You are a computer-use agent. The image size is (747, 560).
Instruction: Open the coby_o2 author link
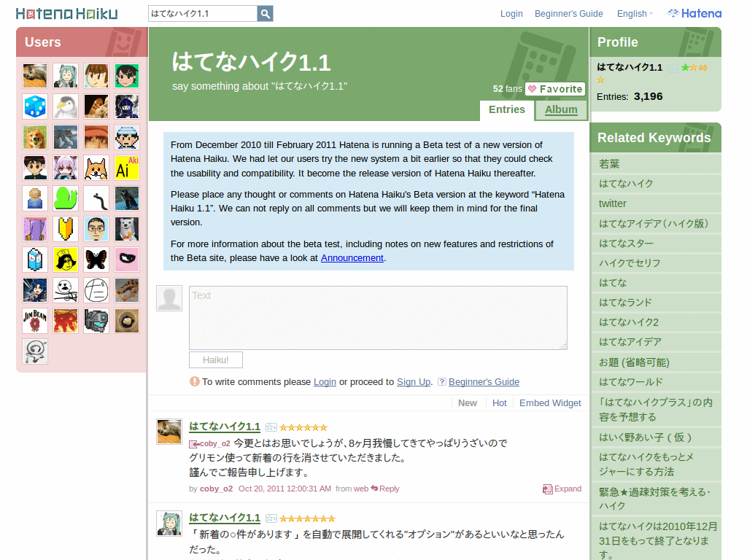[x=216, y=489]
